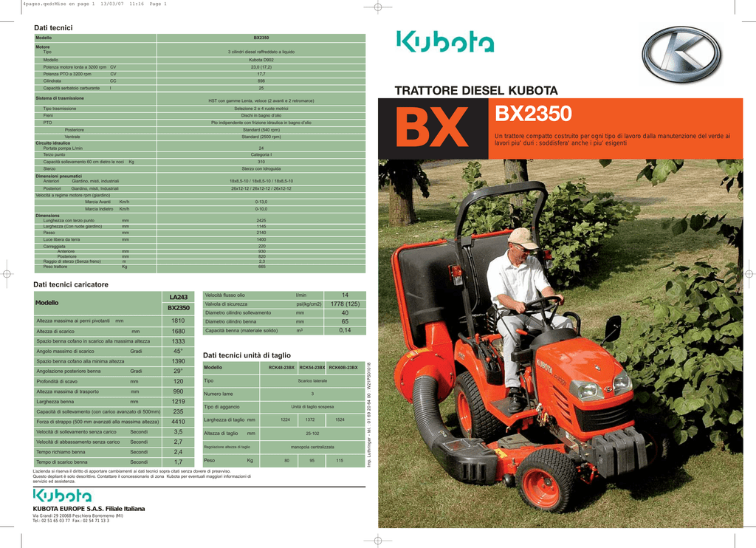
Task: Click the 'Peso trattore' row label
Action: click(x=55, y=267)
